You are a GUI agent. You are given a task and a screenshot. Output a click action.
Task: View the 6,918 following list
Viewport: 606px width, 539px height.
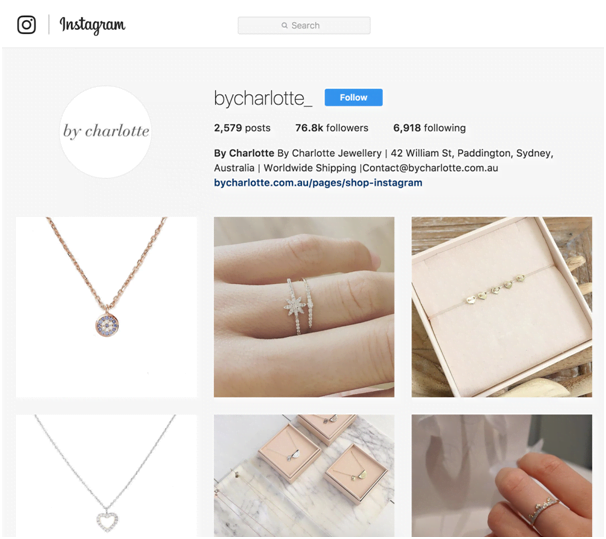click(429, 128)
